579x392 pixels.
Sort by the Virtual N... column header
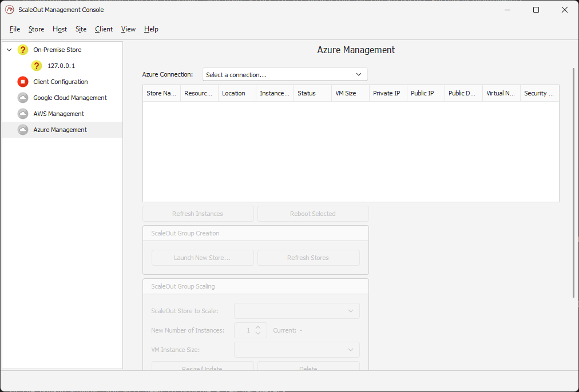point(501,93)
